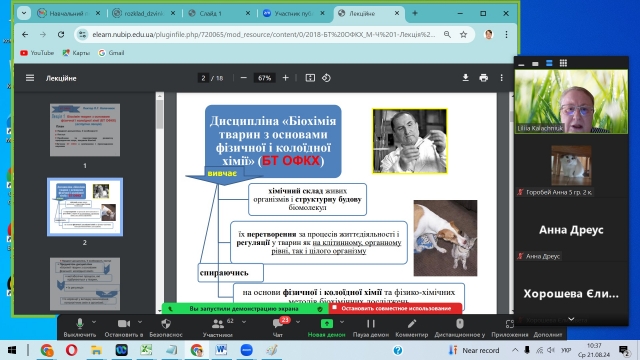
Task: Toggle the PDF thumbnail sidebar menu
Action: point(30,78)
